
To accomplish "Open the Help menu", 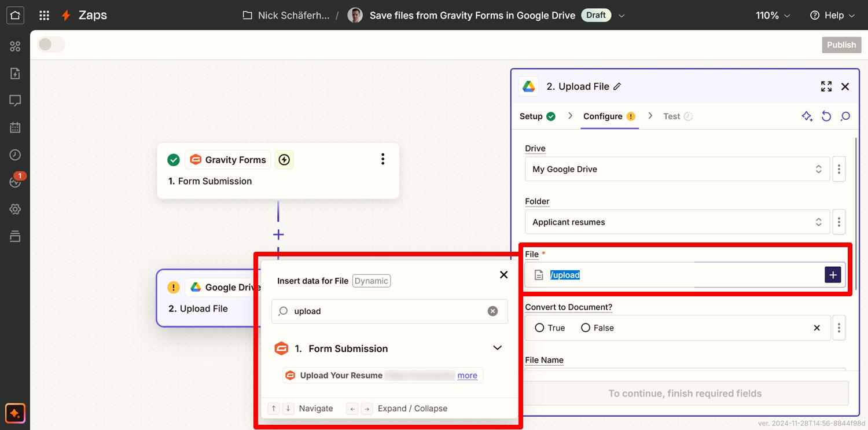I will 832,16.
